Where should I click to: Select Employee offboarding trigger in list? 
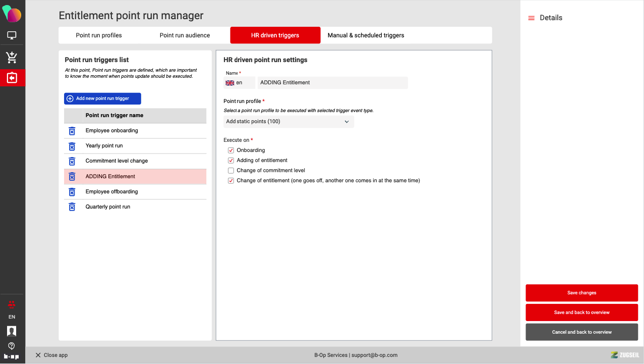[x=111, y=192]
